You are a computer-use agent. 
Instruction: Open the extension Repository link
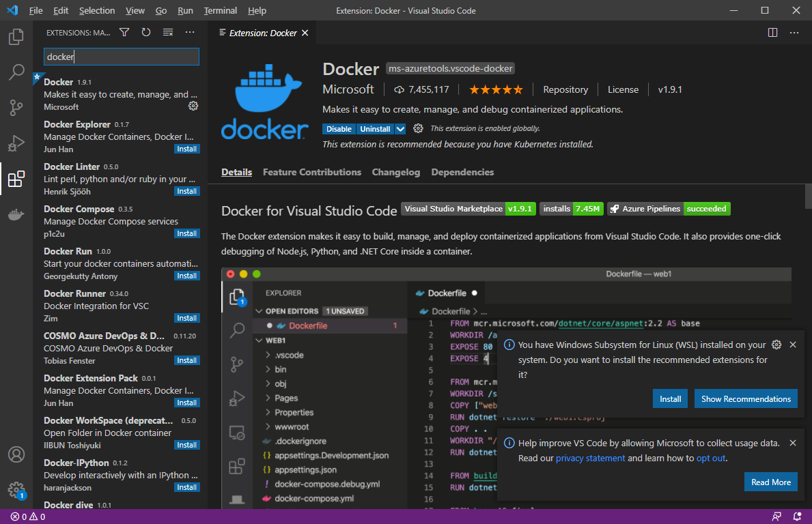[565, 89]
